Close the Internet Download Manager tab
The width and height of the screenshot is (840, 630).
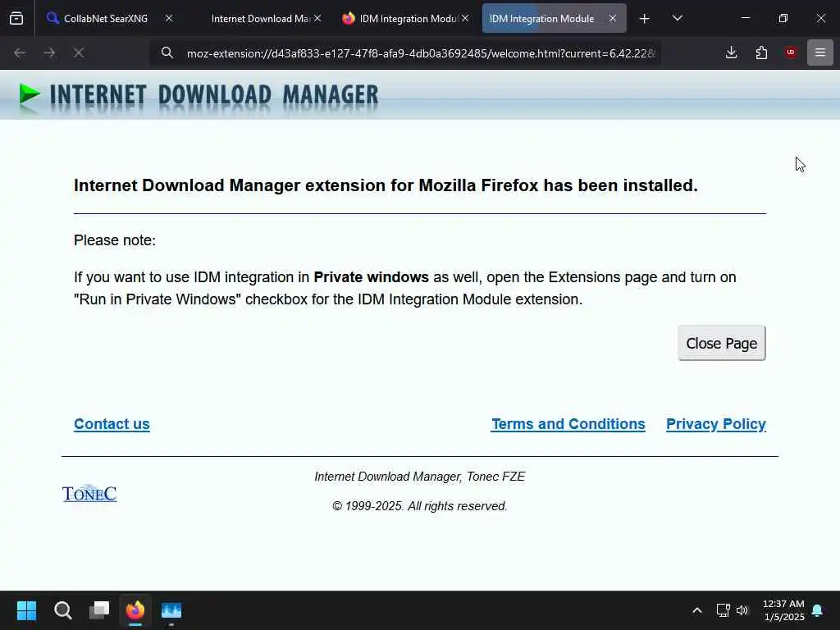317,18
